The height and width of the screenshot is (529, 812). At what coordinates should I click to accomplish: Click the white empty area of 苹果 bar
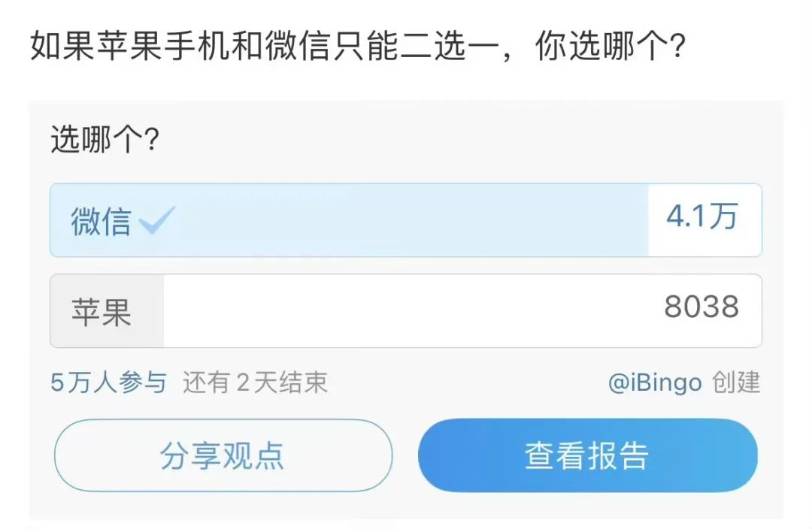click(x=406, y=310)
